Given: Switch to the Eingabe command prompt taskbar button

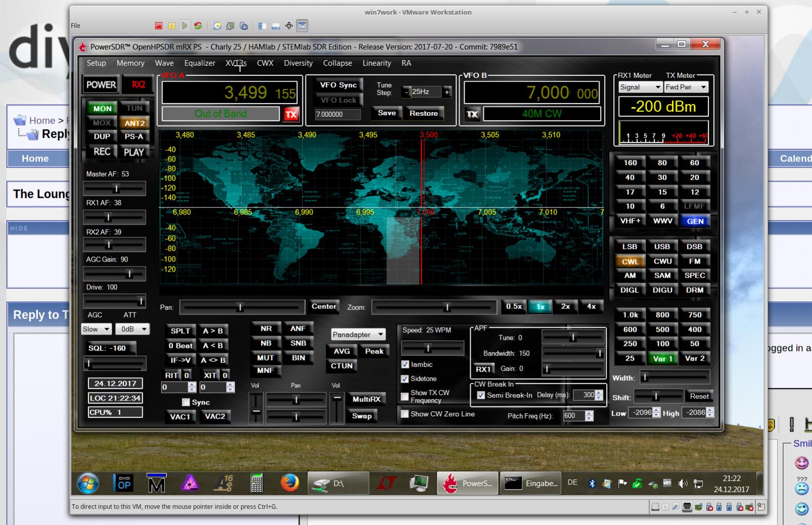Looking at the screenshot, I should 531,484.
